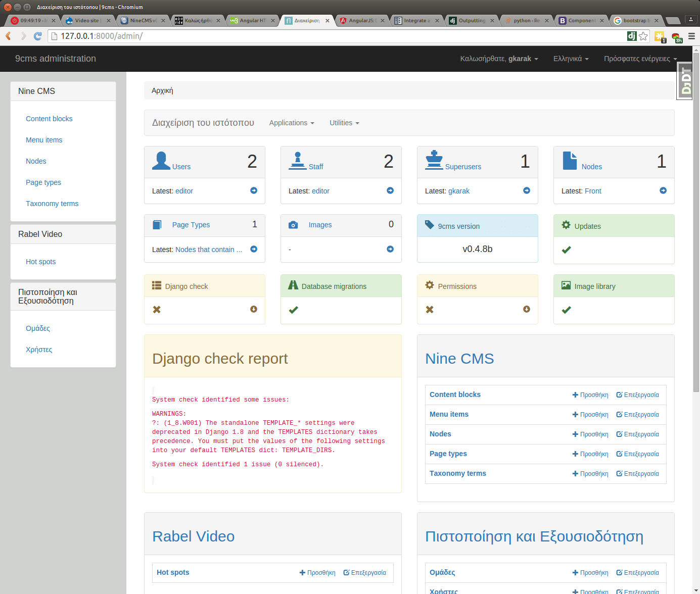Select the Database migrations flask icon
The image size is (700, 594).
tap(293, 285)
